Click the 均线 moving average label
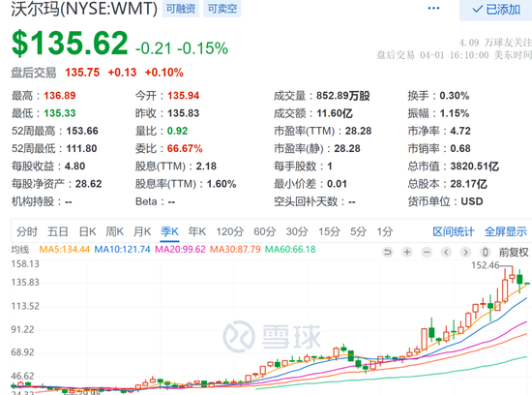Image resolution: width=532 pixels, height=395 pixels. point(20,250)
